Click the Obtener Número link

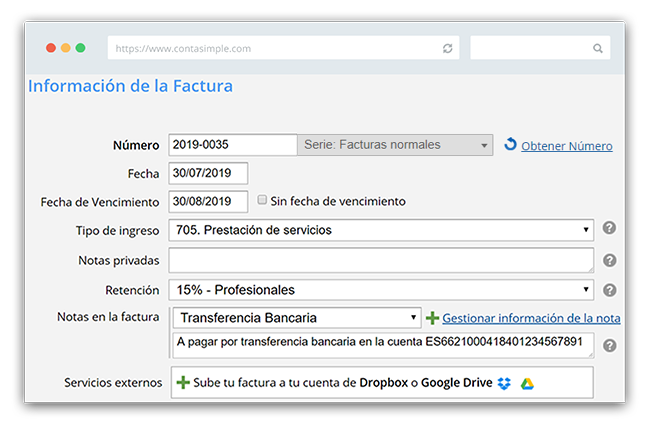[x=566, y=146]
